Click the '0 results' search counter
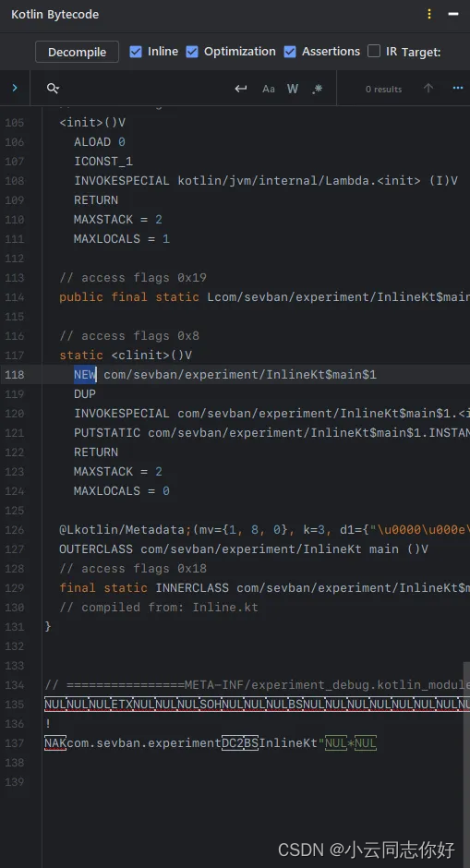The width and height of the screenshot is (470, 868). coord(383,90)
